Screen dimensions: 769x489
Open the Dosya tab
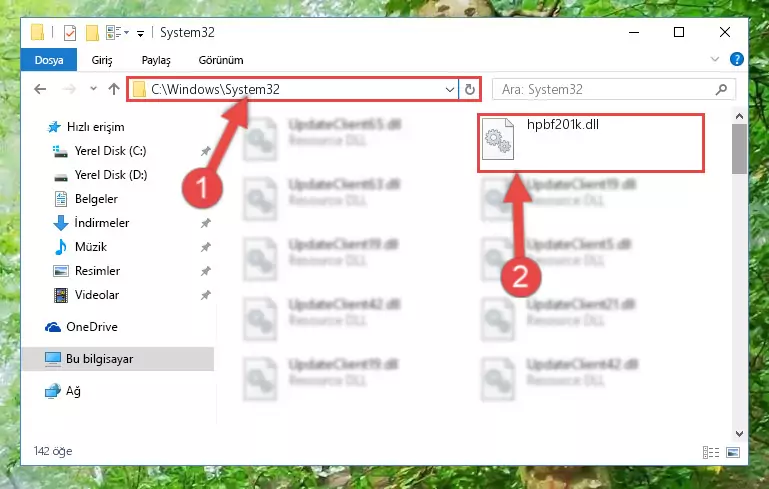click(x=49, y=60)
